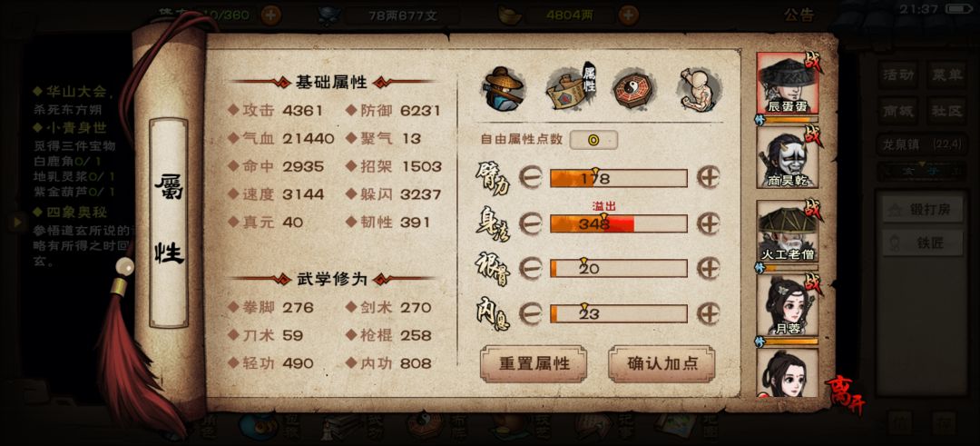Open the straw-hat character info tab
Screen dimensions: 980x446
504,88
